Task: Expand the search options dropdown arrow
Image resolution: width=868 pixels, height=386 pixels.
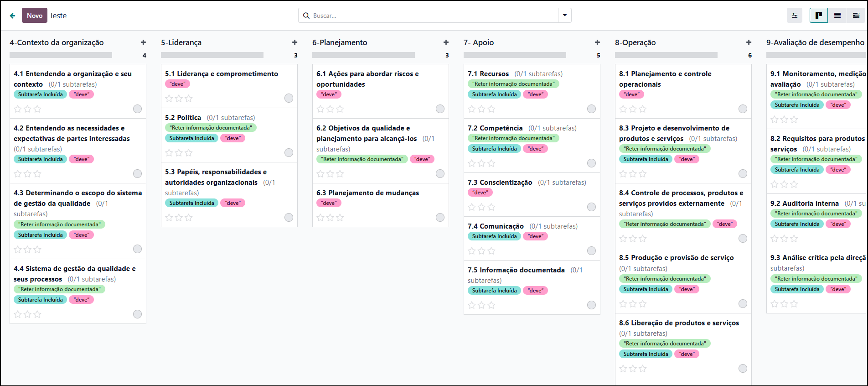Action: [564, 16]
